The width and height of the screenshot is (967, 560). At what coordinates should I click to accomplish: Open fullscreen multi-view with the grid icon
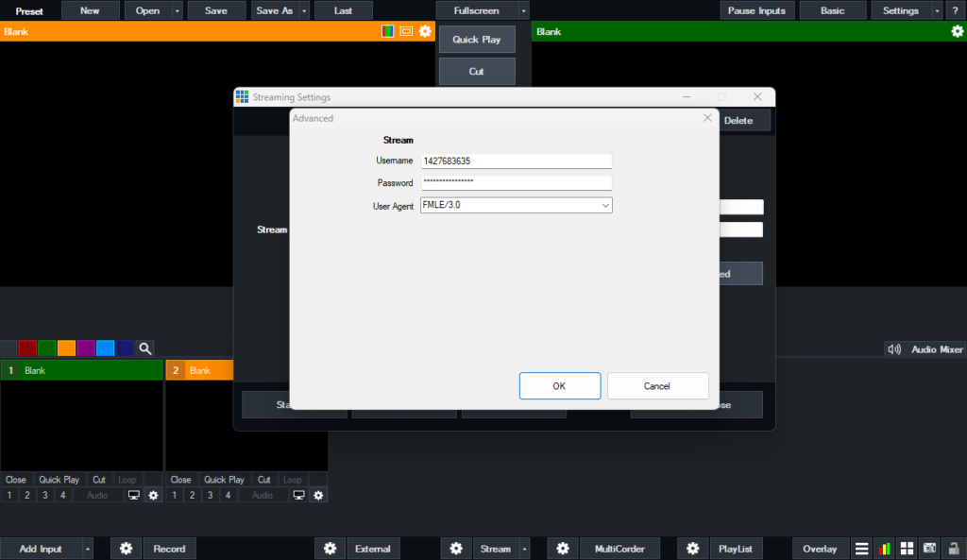coord(906,548)
